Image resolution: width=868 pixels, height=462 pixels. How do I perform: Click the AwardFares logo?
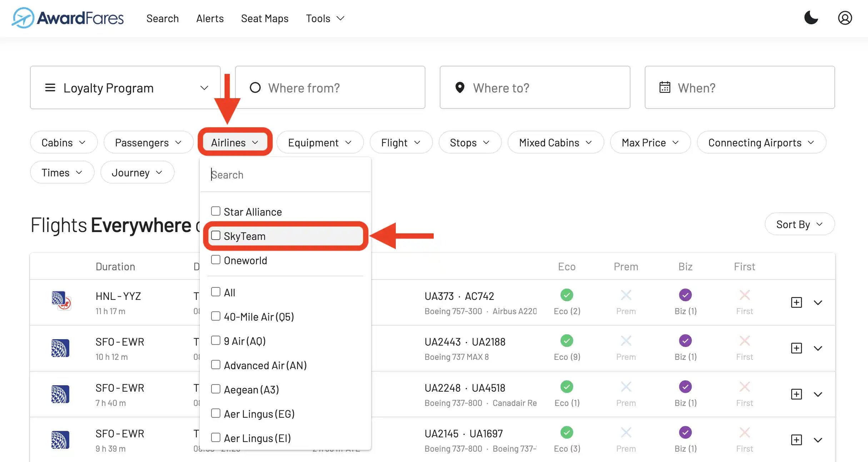tap(68, 18)
